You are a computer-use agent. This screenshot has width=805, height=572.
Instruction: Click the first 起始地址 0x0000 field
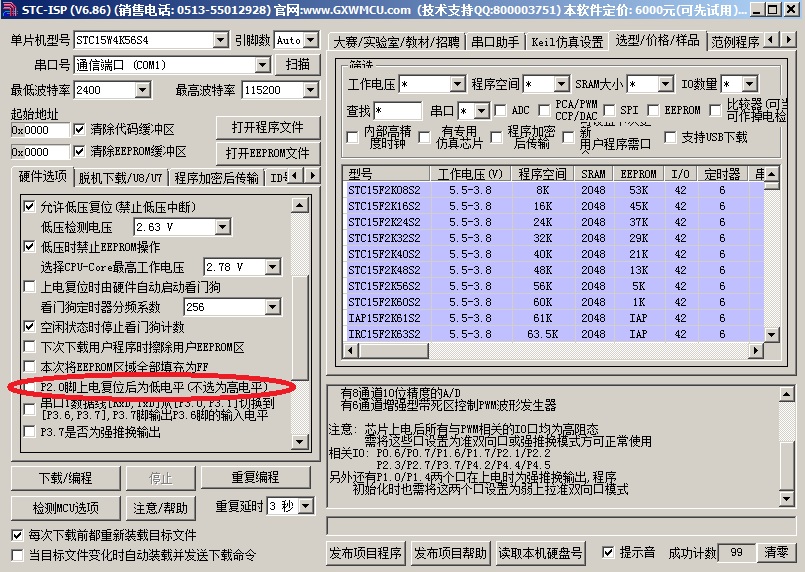point(40,130)
